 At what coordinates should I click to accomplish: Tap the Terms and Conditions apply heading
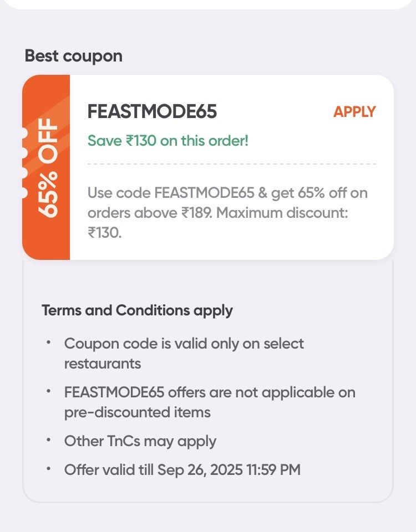coord(137,310)
